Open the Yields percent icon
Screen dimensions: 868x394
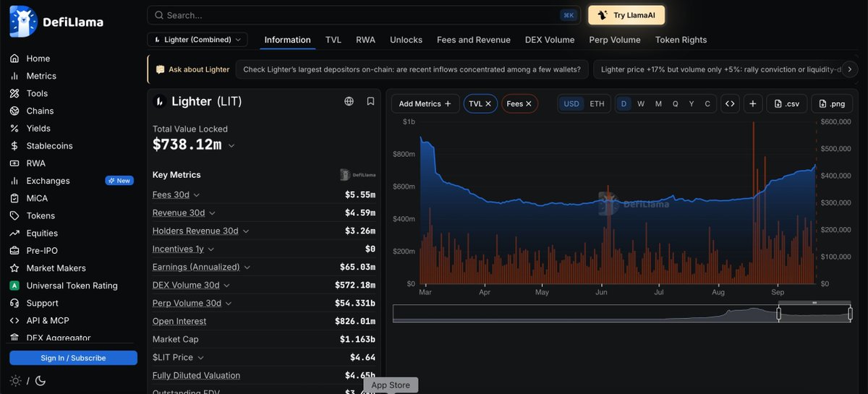tap(14, 128)
